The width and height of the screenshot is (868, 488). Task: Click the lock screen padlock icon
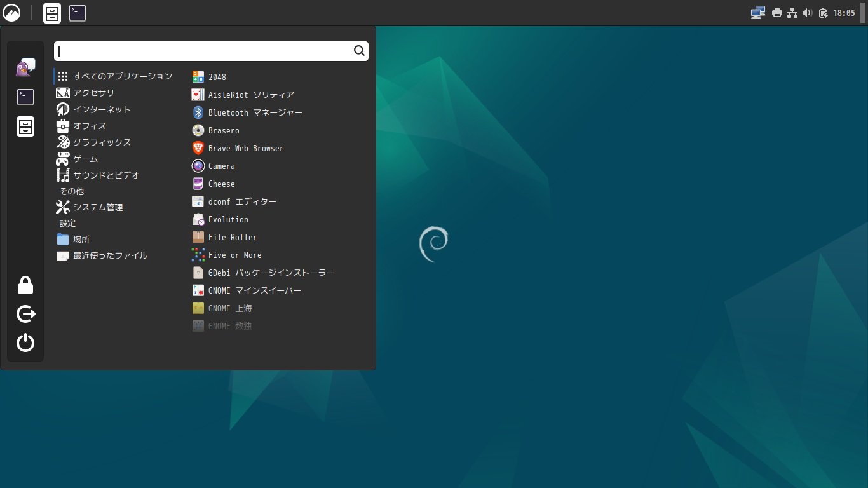click(25, 285)
